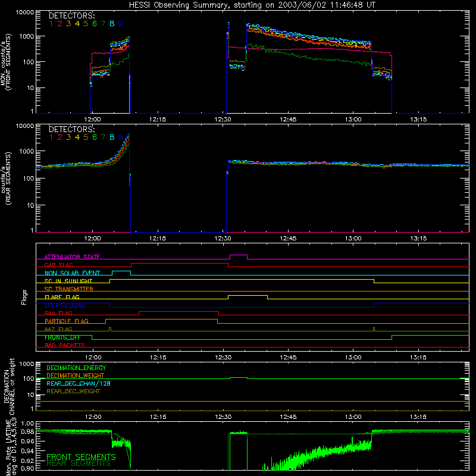
Task: Click dark green detector 7 in front segments legend
Action: coord(103,24)
